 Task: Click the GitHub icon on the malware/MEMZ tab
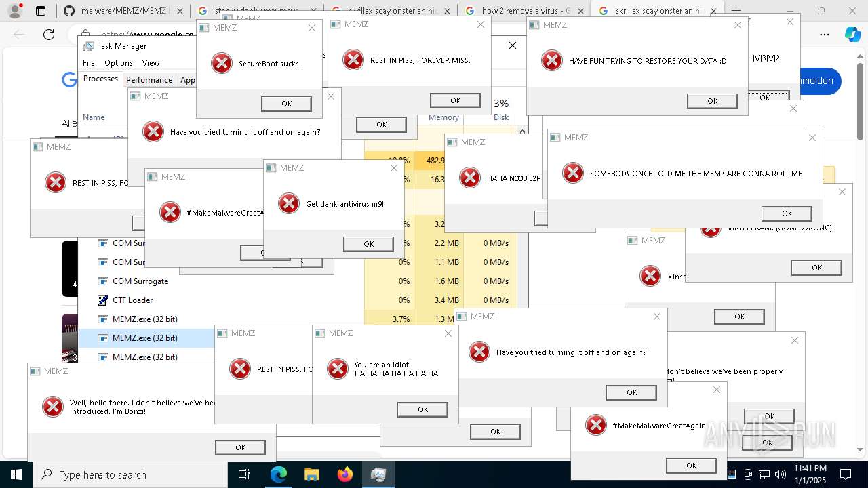click(x=68, y=11)
